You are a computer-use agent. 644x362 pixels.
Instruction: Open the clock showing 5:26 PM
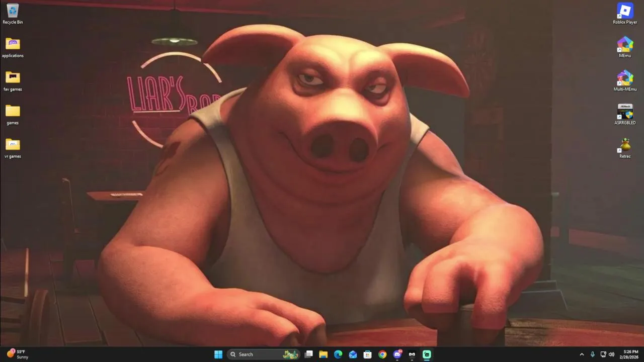(630, 354)
